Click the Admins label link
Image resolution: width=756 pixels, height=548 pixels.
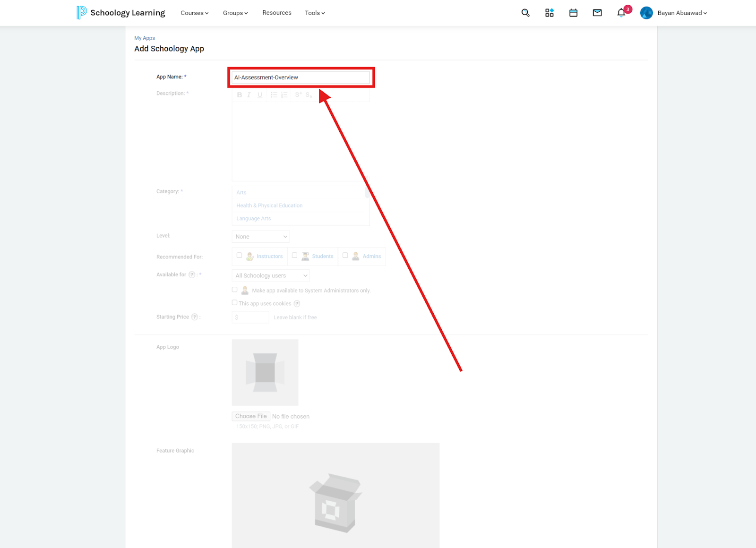coord(372,257)
